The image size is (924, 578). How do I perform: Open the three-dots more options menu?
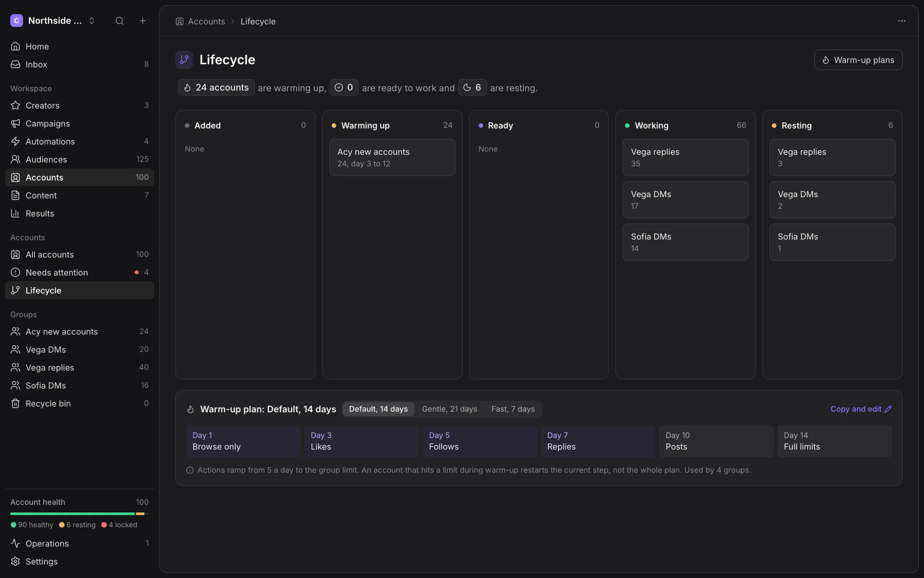tap(902, 21)
